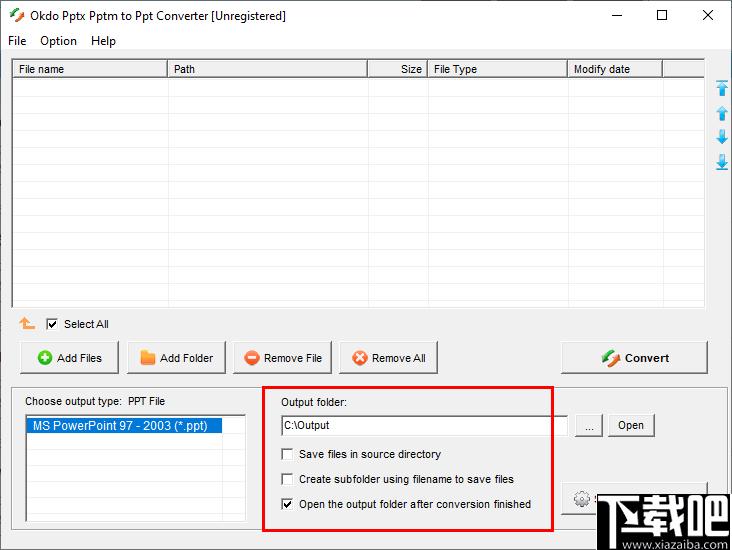
Task: Sort list by Size column header
Action: tap(398, 69)
